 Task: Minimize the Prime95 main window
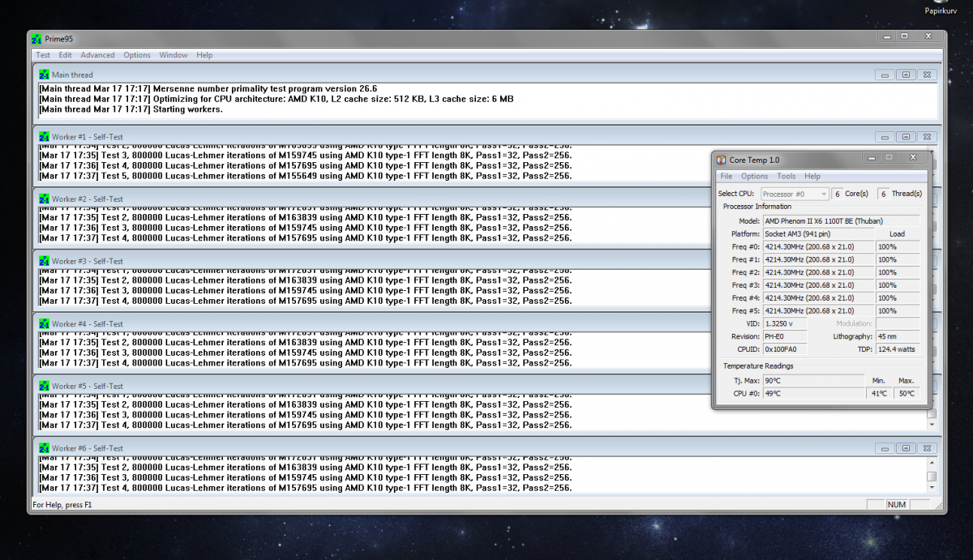point(888,36)
